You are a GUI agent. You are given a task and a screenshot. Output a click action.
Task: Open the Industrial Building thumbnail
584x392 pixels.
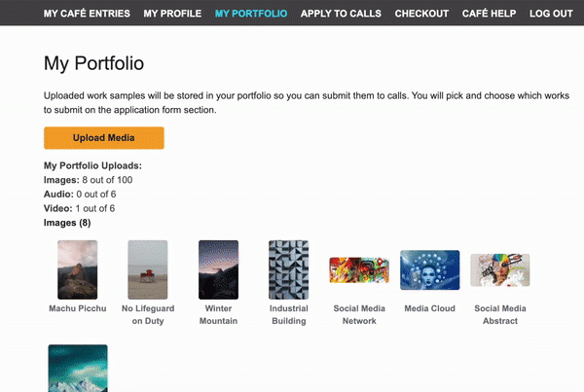click(x=289, y=269)
